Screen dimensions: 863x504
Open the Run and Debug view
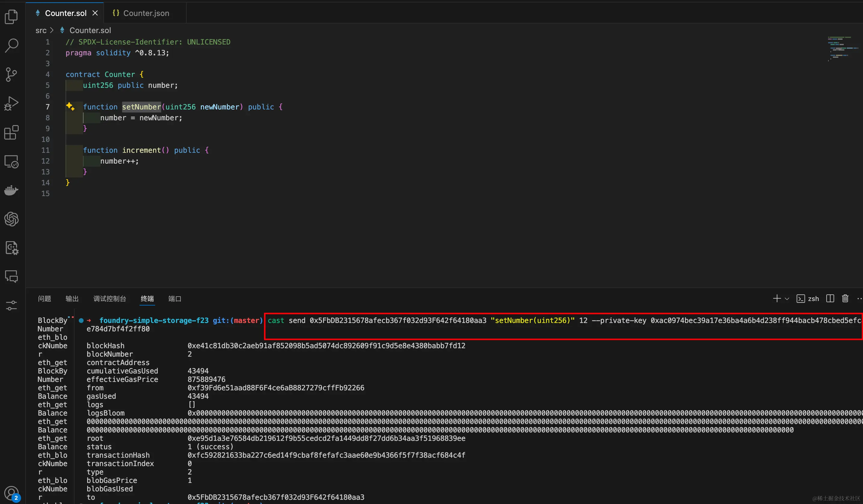11,103
